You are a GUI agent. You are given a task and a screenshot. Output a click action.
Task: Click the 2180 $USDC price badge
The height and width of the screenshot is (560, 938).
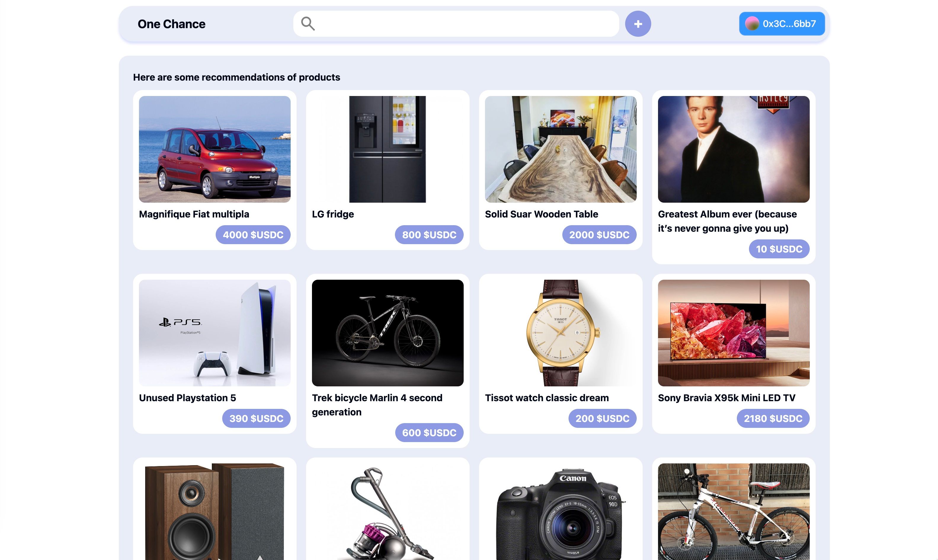(773, 418)
